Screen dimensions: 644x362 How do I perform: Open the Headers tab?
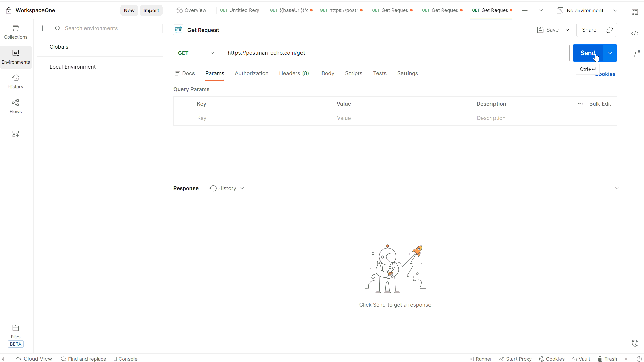[294, 73]
